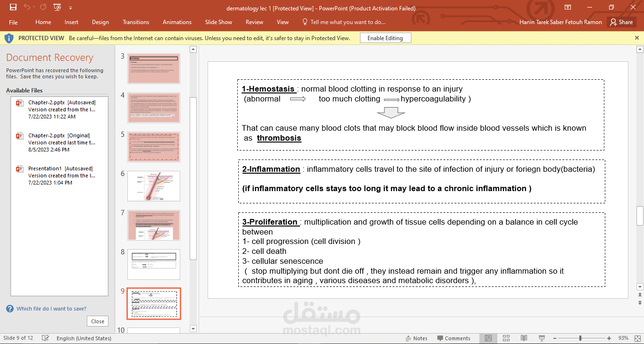This screenshot has width=644, height=344.
Task: Click the spell check icon in status bar
Action: click(x=45, y=338)
